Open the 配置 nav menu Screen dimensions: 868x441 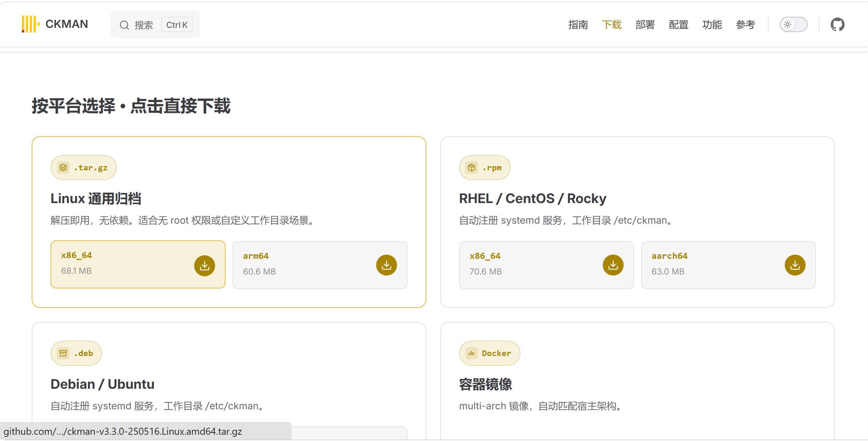click(x=678, y=24)
